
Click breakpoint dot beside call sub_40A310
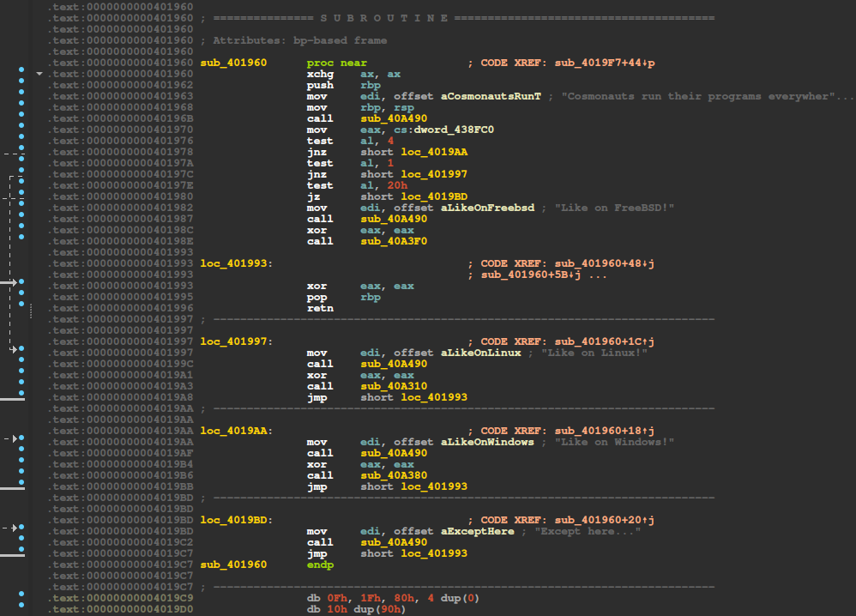point(21,386)
